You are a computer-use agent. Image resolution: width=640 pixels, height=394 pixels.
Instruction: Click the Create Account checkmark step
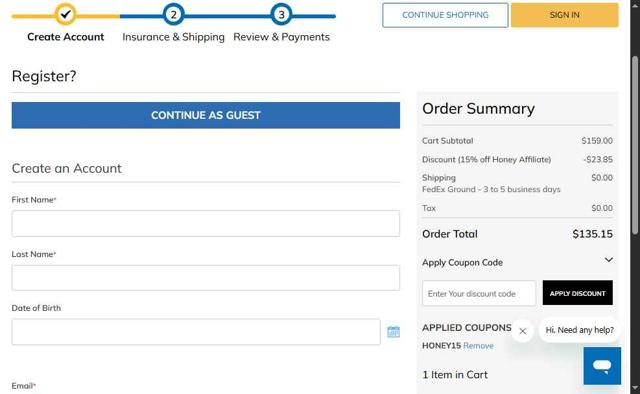(65, 14)
